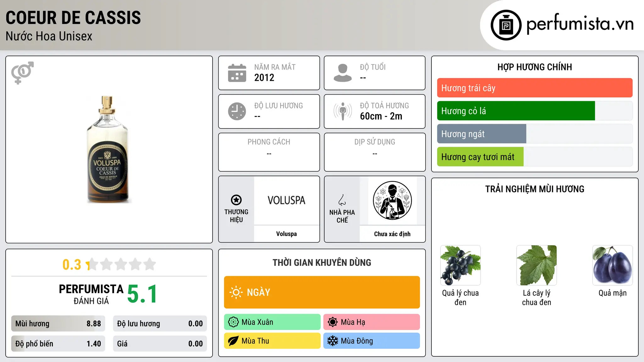This screenshot has width=644, height=362.
Task: Click the Thời gian khuyên dùng heading
Action: tap(322, 262)
